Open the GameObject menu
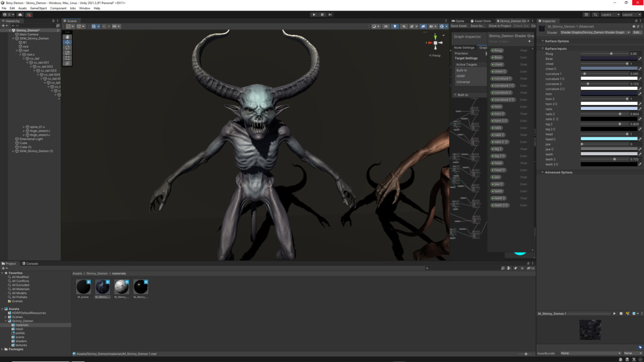This screenshot has width=644, height=362. [38, 9]
